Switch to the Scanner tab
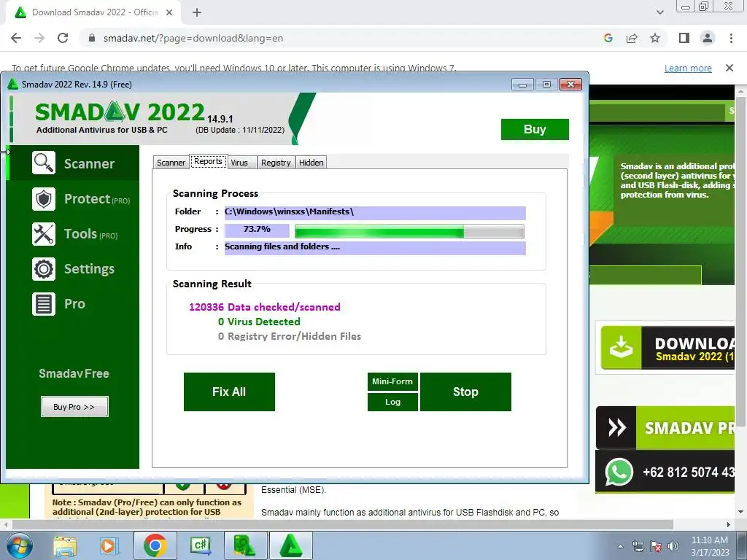Image resolution: width=747 pixels, height=560 pixels. [x=171, y=163]
